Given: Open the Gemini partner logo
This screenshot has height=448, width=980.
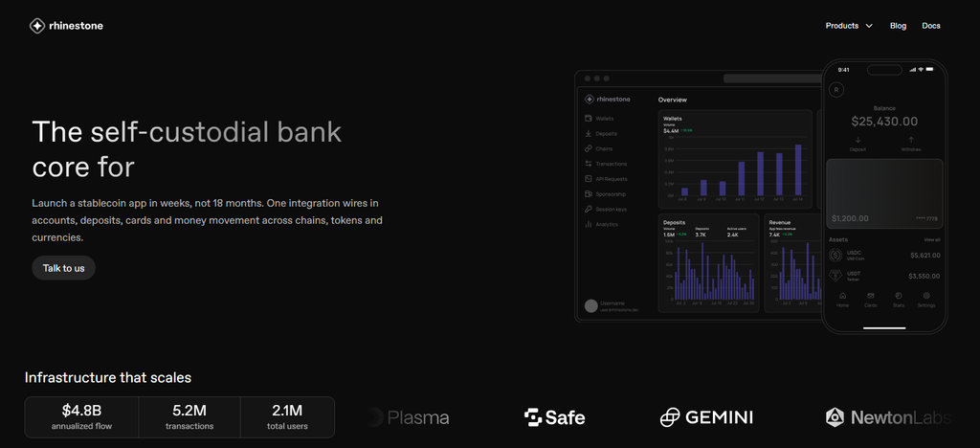Looking at the screenshot, I should [x=706, y=417].
